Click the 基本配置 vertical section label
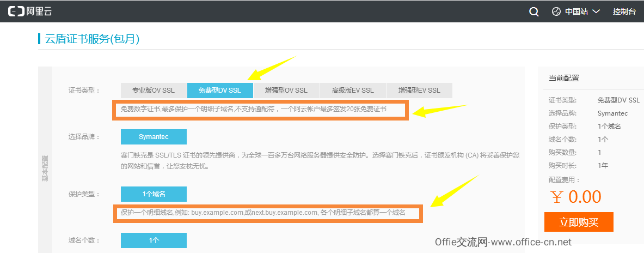644x253 pixels. pyautogui.click(x=45, y=168)
